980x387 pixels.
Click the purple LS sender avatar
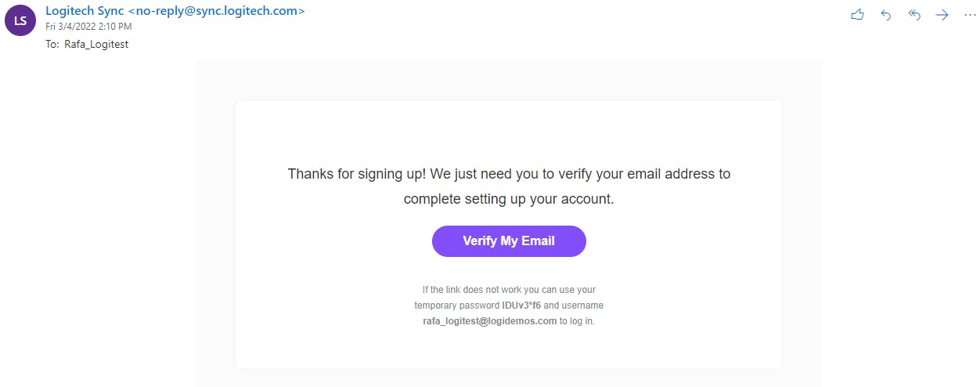coord(20,20)
